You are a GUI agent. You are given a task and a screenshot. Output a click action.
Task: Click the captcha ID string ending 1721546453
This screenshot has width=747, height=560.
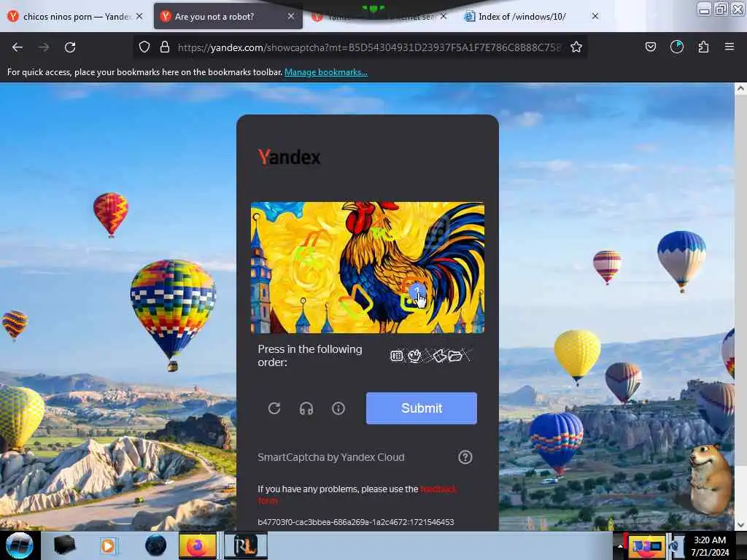click(356, 522)
